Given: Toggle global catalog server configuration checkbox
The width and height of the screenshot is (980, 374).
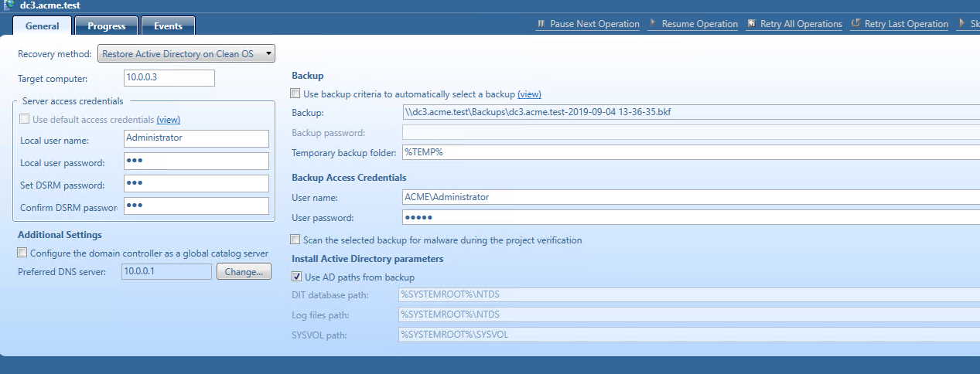Looking at the screenshot, I should (x=22, y=253).
